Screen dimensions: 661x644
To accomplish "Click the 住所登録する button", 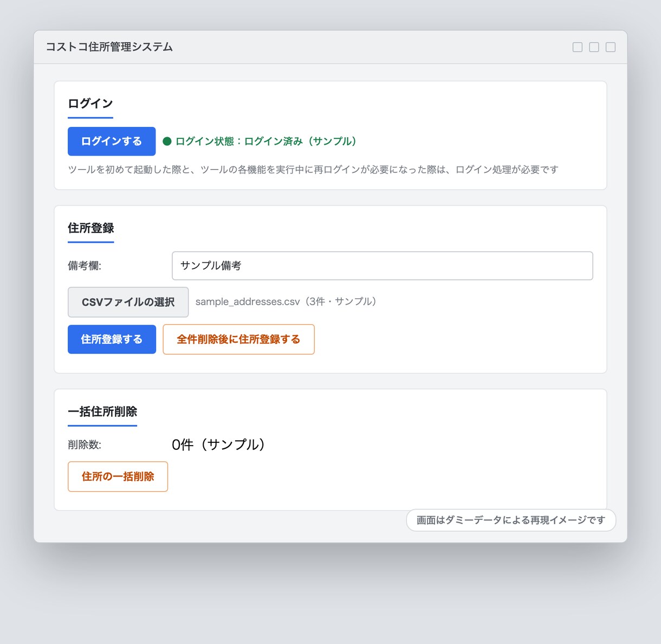I will click(112, 339).
